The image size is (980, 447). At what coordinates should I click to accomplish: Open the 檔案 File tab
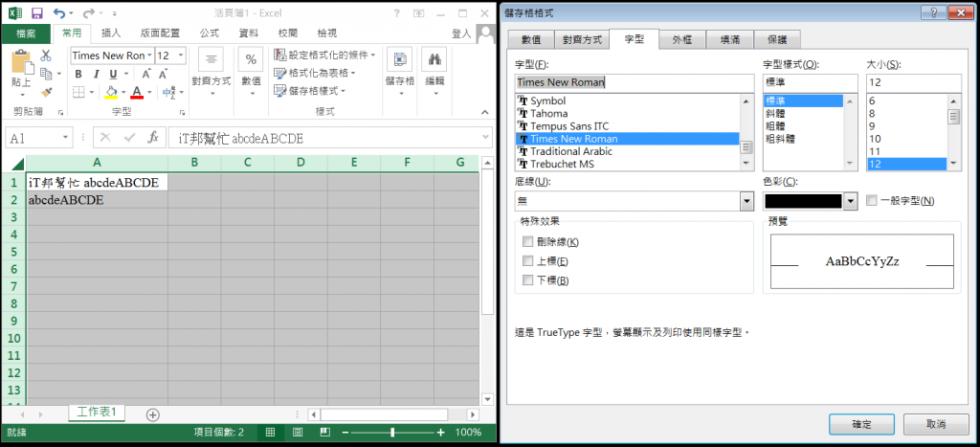(26, 34)
